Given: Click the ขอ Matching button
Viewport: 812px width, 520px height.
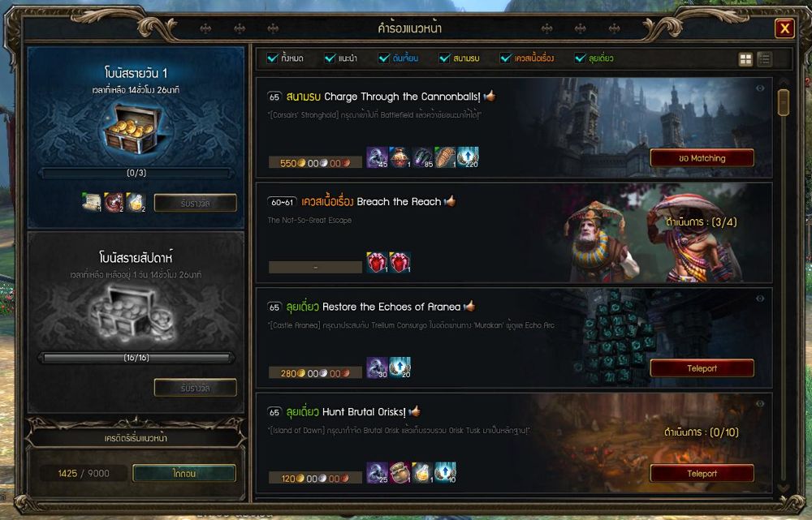Looking at the screenshot, I should (x=702, y=158).
